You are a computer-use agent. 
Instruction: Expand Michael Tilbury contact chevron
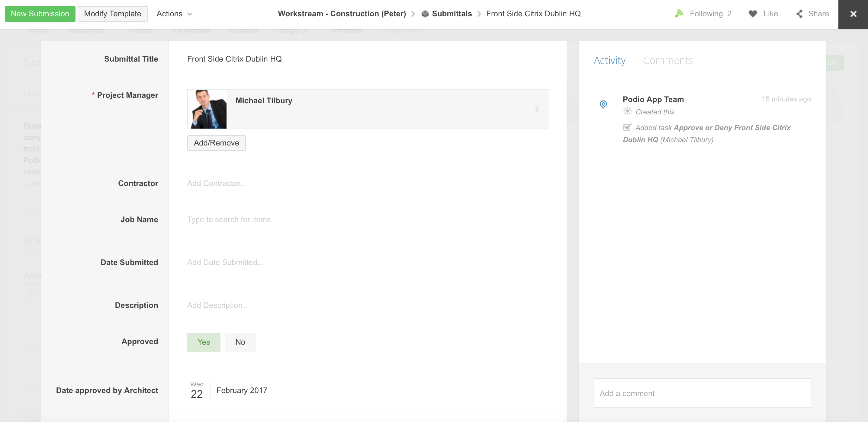(537, 110)
